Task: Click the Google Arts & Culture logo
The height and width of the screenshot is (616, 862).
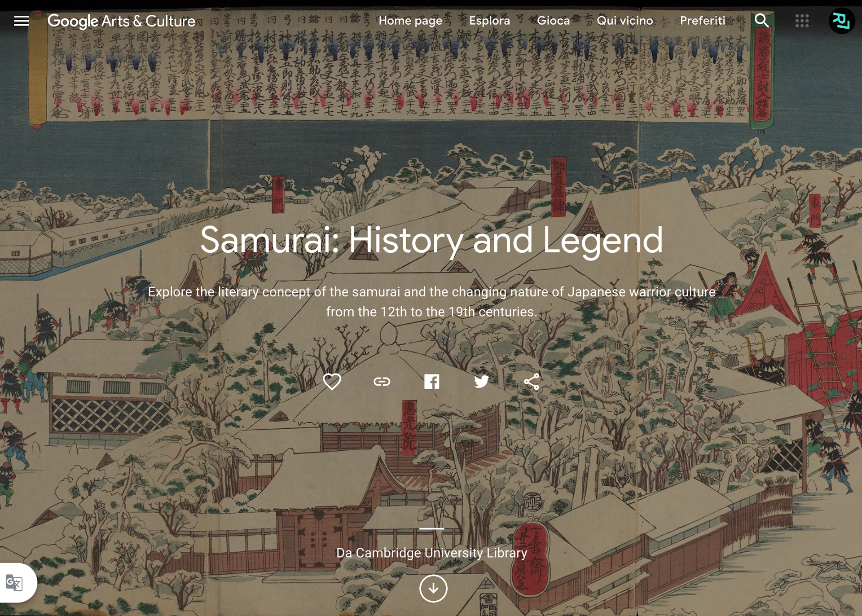Action: pyautogui.click(x=121, y=21)
